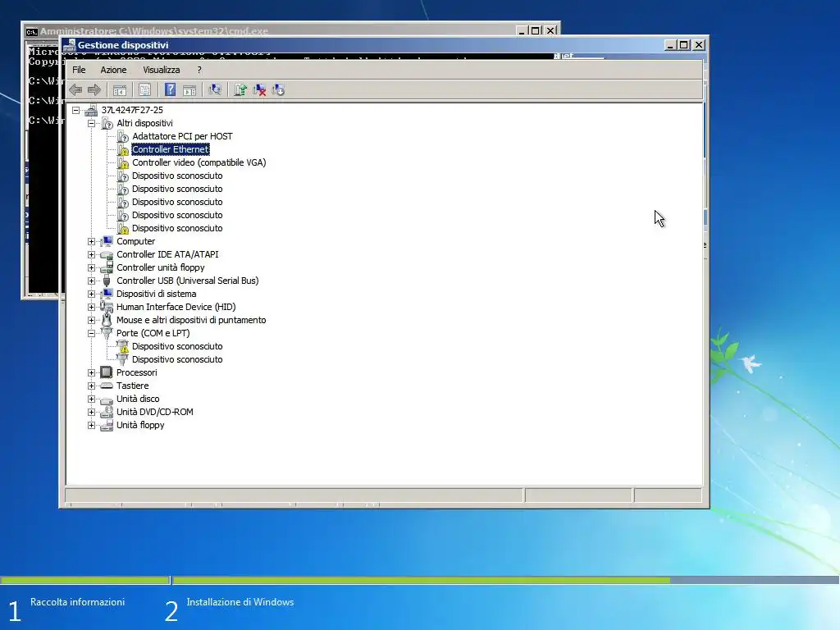Expand Human Interface Device (HID) node
Screen dimensions: 840x630
point(92,307)
